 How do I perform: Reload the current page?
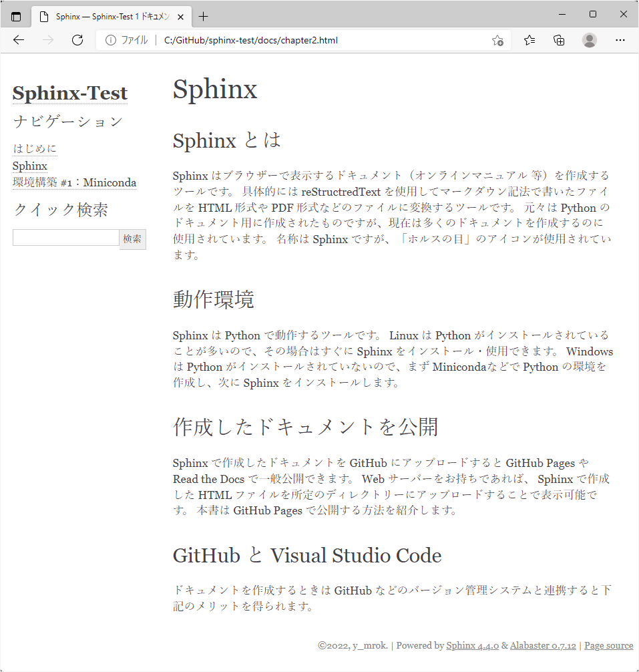pos(77,40)
